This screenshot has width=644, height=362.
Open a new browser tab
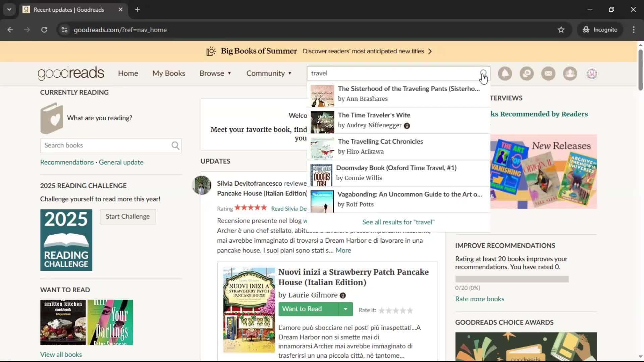tap(138, 10)
